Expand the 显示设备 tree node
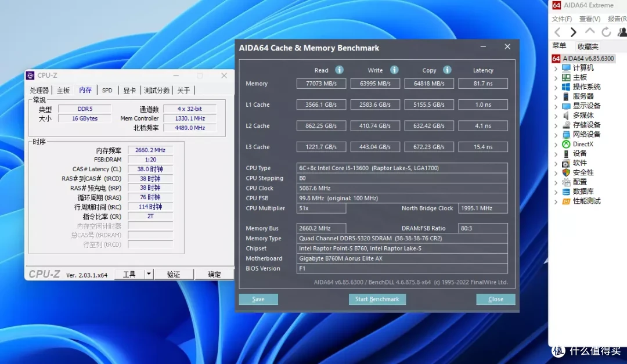The width and height of the screenshot is (627, 364). coord(556,106)
